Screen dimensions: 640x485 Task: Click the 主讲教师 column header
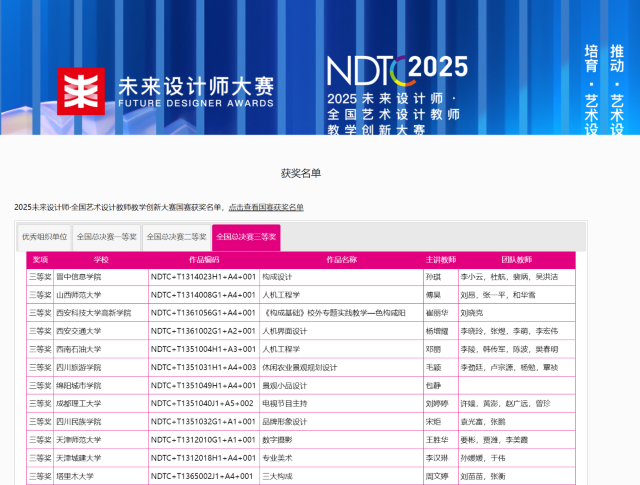point(440,259)
